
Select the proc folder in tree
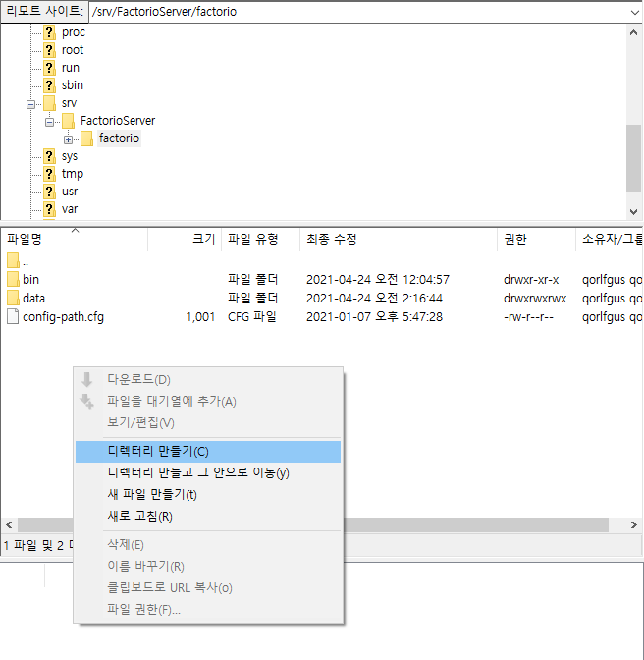74,32
